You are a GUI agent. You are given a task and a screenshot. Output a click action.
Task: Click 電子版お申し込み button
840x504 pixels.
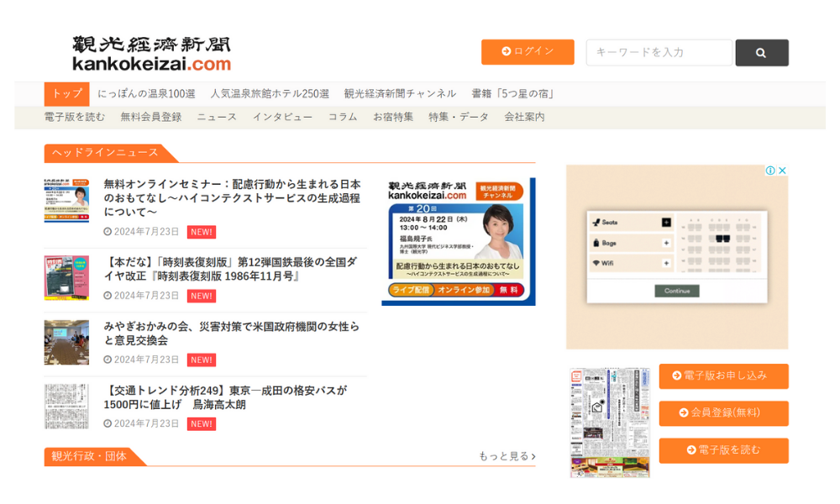point(723,376)
